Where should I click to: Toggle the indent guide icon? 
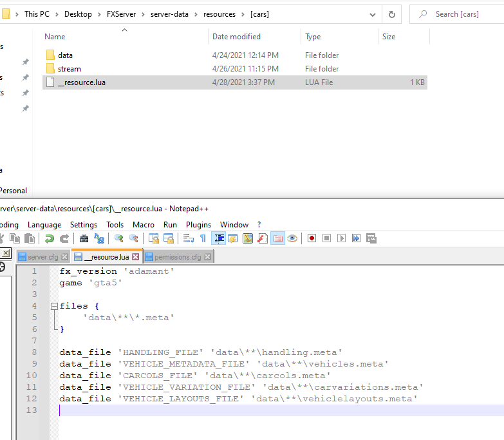pyautogui.click(x=219, y=238)
